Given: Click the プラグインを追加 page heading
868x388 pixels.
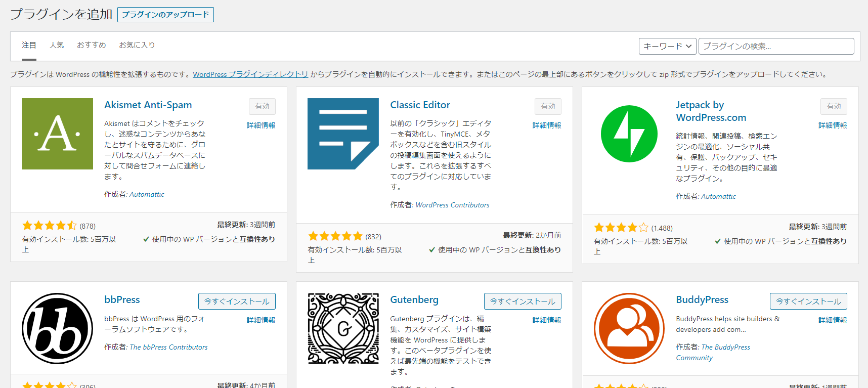Looking at the screenshot, I should coord(61,14).
